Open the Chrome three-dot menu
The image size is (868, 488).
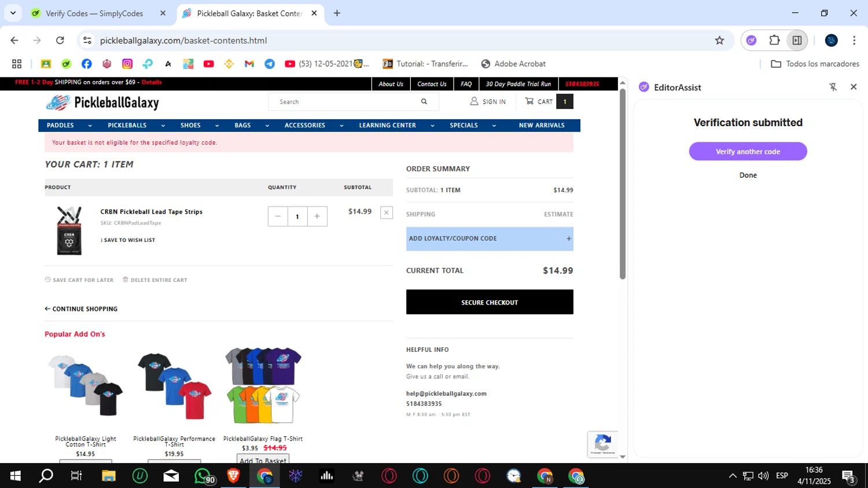click(854, 41)
